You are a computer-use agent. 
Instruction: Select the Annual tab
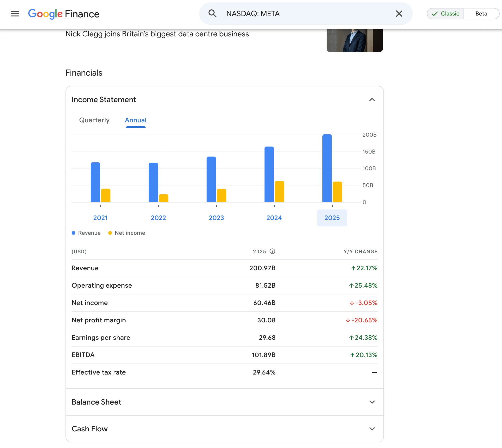pyautogui.click(x=135, y=120)
